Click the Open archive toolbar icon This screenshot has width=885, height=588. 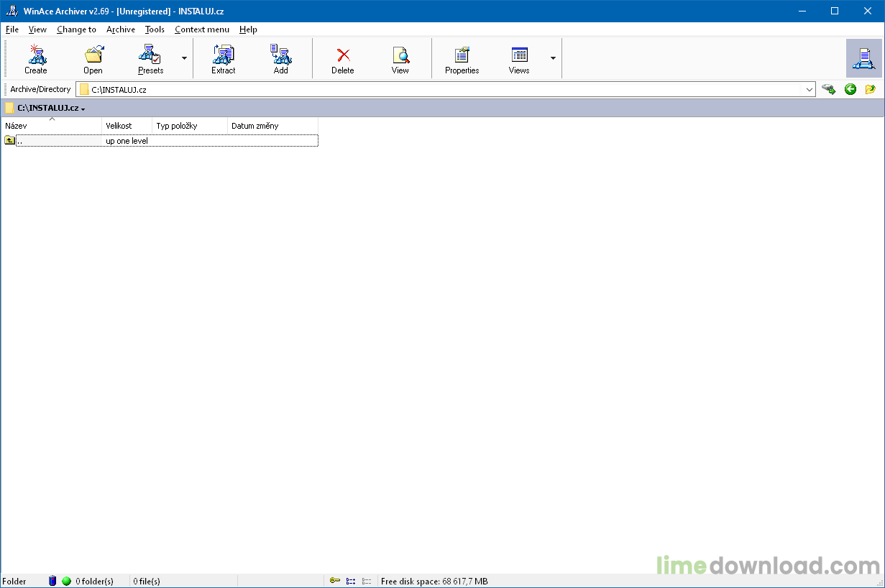[x=93, y=55]
